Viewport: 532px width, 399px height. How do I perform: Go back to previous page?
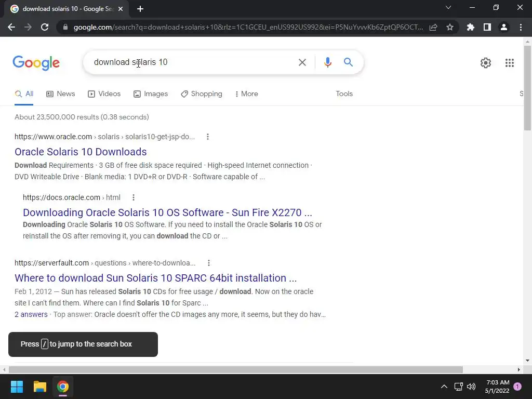[x=11, y=27]
